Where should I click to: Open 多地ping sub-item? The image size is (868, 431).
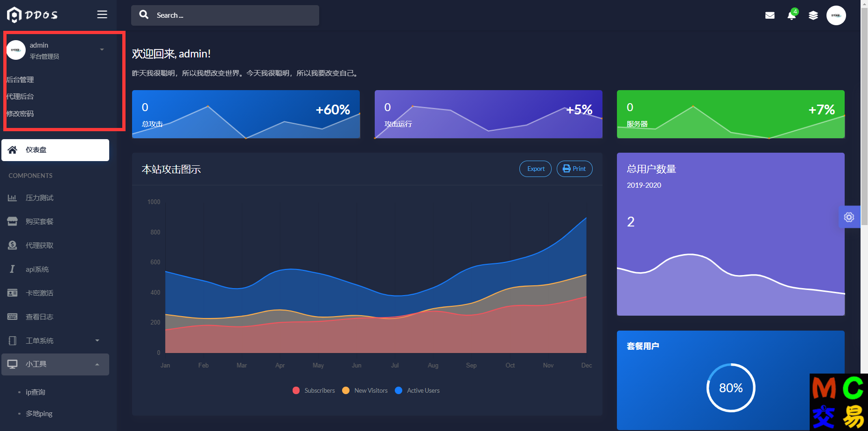click(x=39, y=414)
